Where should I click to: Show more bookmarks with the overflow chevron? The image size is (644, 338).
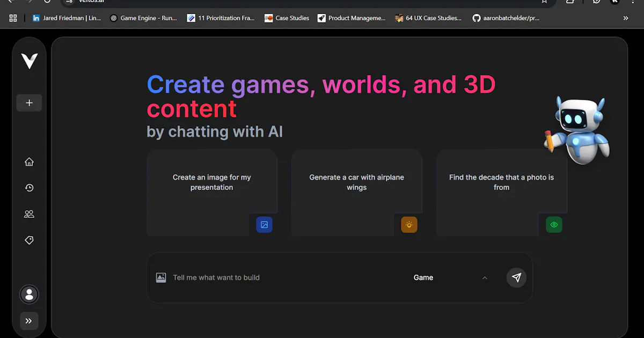(x=626, y=18)
